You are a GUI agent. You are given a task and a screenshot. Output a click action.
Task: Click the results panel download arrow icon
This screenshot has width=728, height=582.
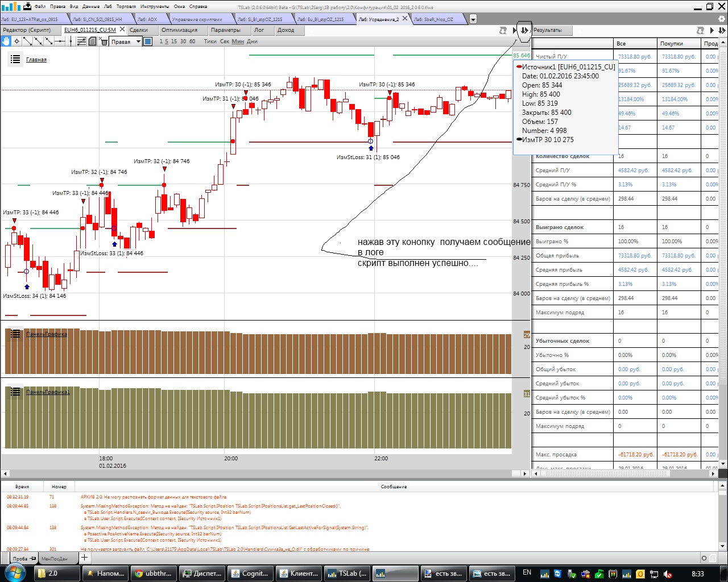(721, 30)
